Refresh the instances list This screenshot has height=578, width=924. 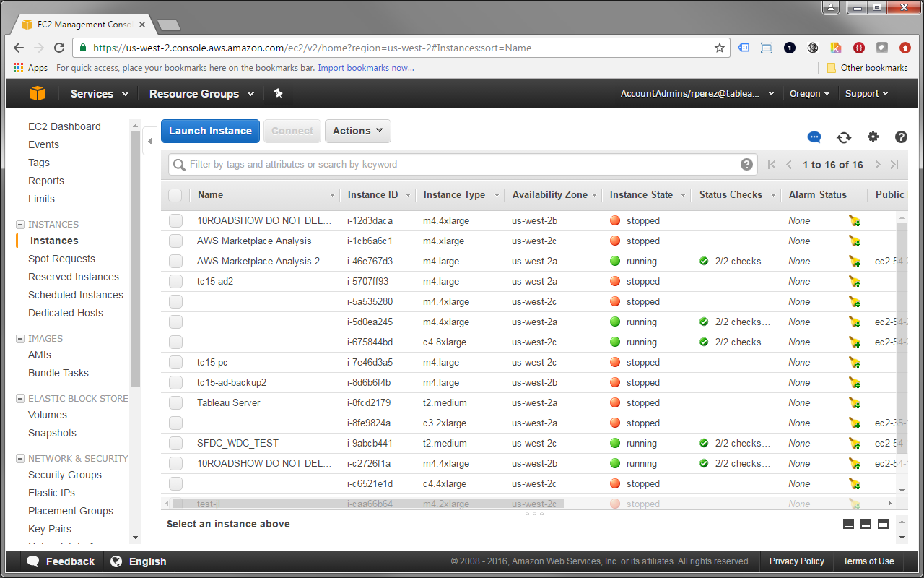click(844, 137)
